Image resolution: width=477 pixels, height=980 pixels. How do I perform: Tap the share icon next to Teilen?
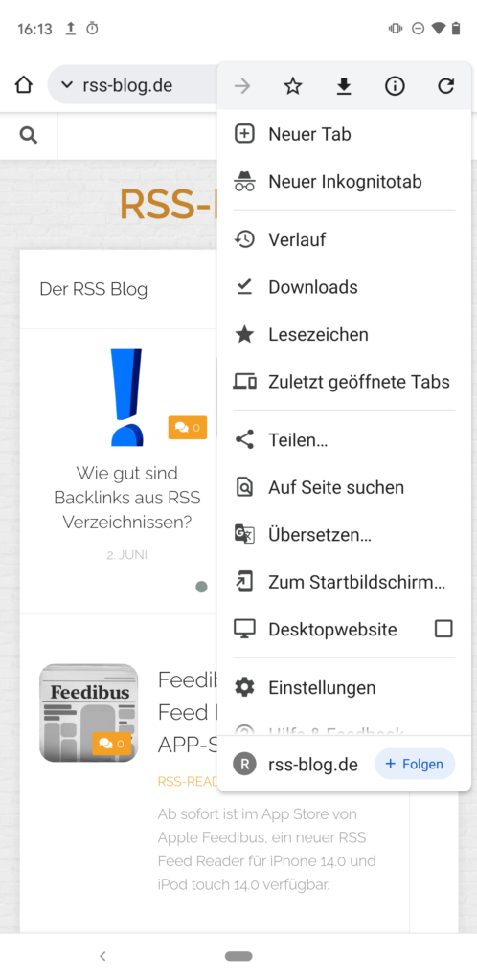coord(244,440)
